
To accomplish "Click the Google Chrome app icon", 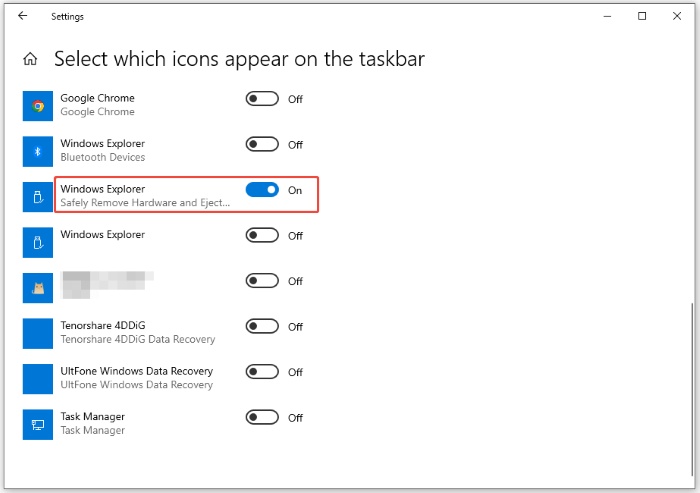I will (x=38, y=106).
